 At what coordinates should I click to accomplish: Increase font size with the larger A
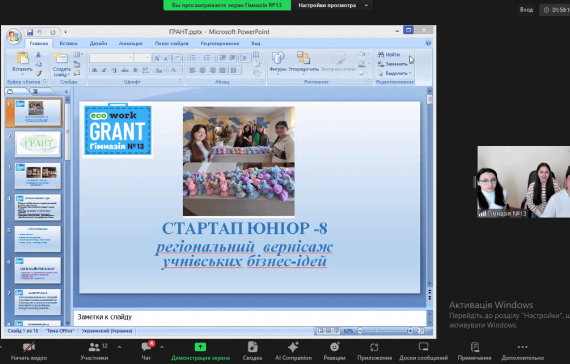pos(157,58)
